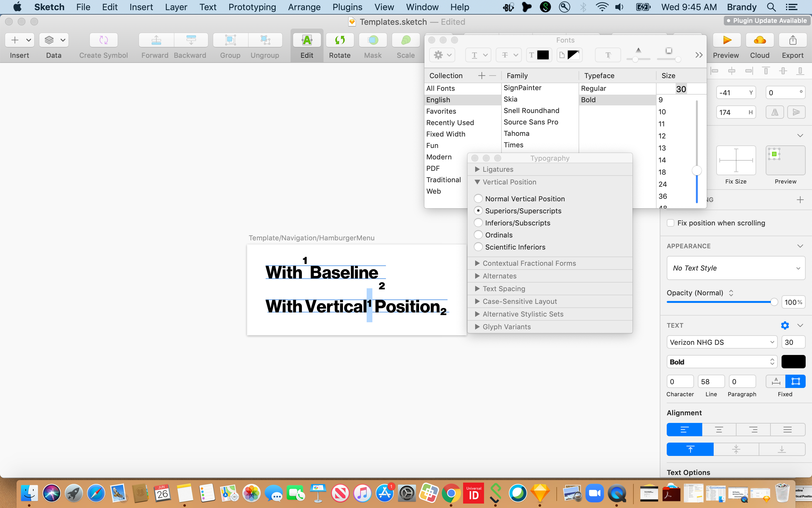Viewport: 812px width, 508px height.
Task: Click the Cloud upload icon
Action: 760,40
